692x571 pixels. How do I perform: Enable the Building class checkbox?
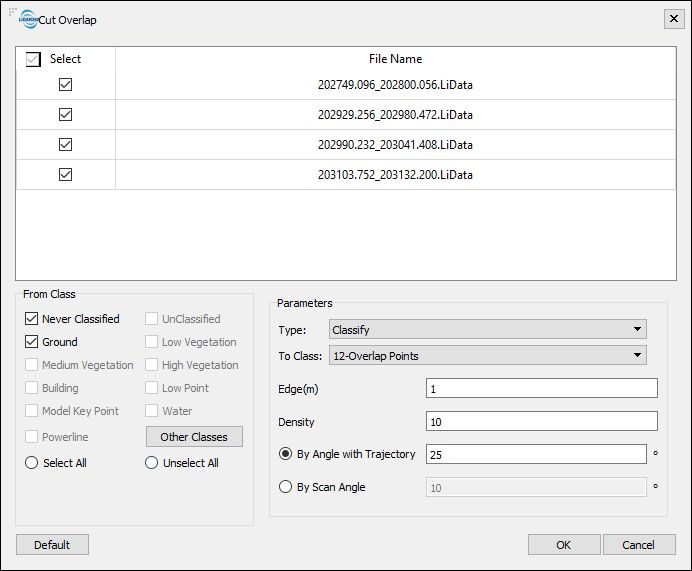point(31,387)
